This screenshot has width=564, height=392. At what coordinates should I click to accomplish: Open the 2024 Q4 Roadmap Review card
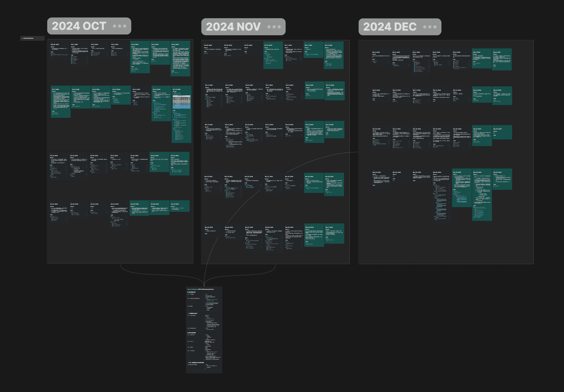coord(204,330)
